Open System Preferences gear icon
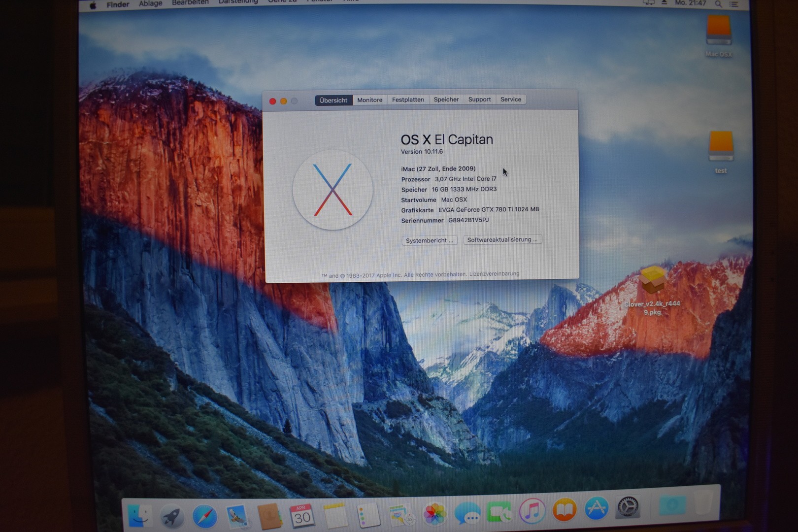This screenshot has width=798, height=532. [x=628, y=507]
